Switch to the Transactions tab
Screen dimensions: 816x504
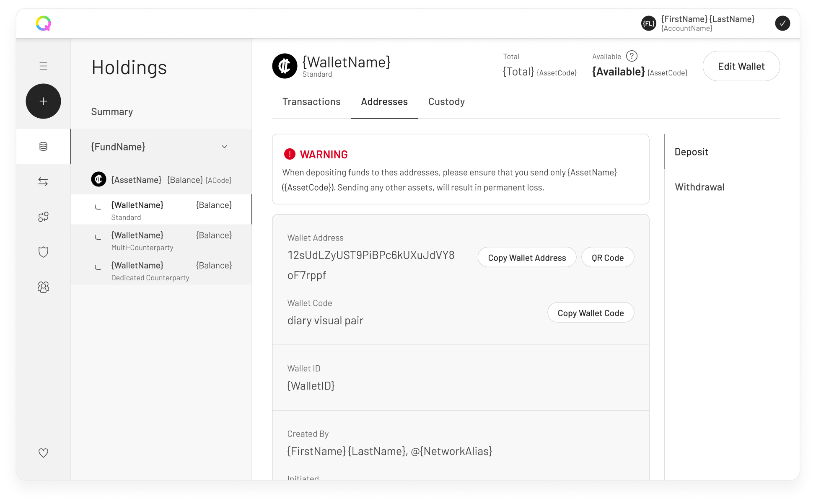[x=311, y=102]
